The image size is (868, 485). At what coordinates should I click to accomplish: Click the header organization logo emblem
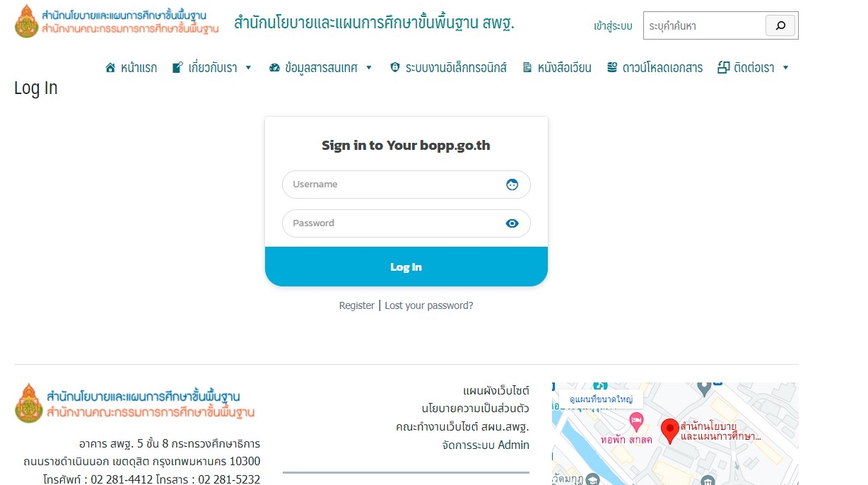point(27,21)
